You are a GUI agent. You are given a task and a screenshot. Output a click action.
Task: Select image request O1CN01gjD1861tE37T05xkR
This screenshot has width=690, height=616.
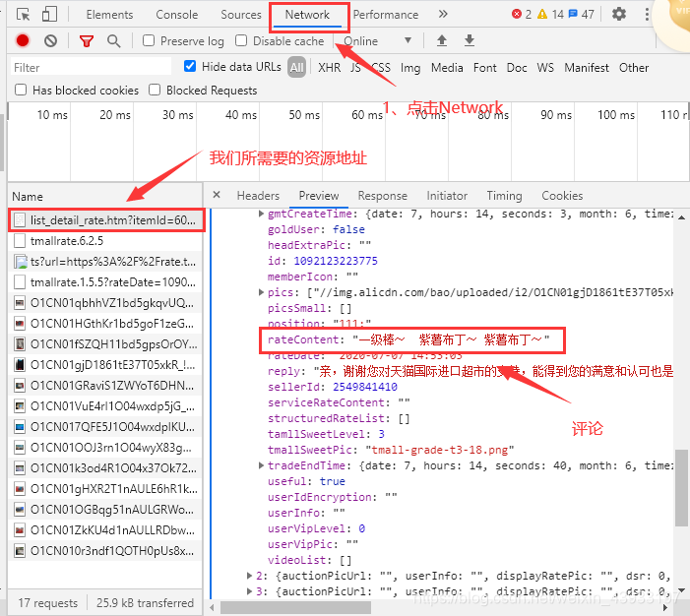pyautogui.click(x=105, y=365)
